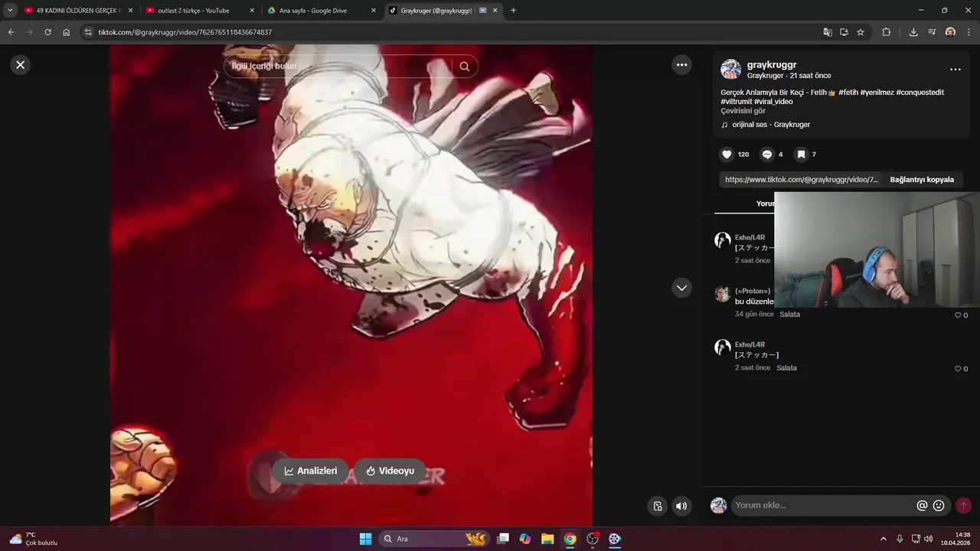
Task: Save the video with the bookmark icon
Action: pyautogui.click(x=801, y=155)
